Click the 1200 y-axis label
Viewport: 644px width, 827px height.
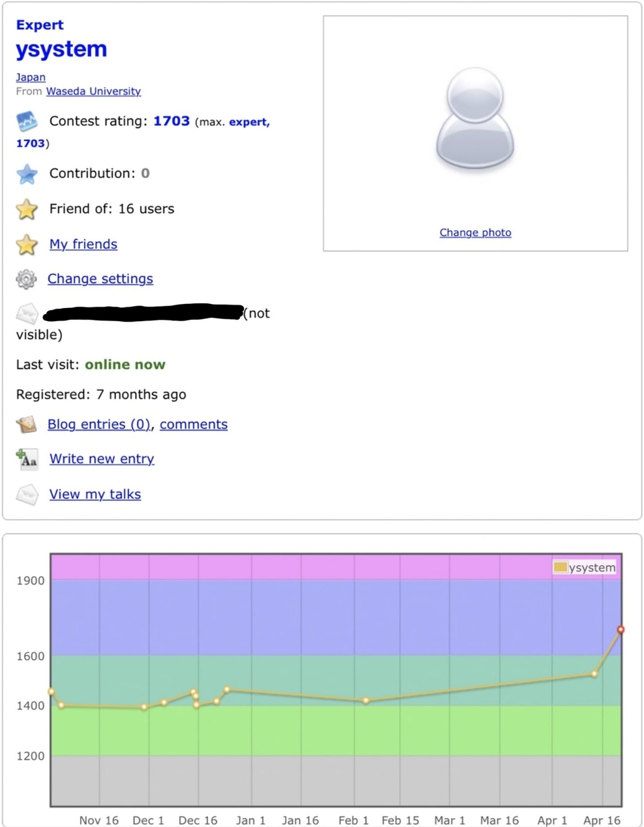(30, 755)
